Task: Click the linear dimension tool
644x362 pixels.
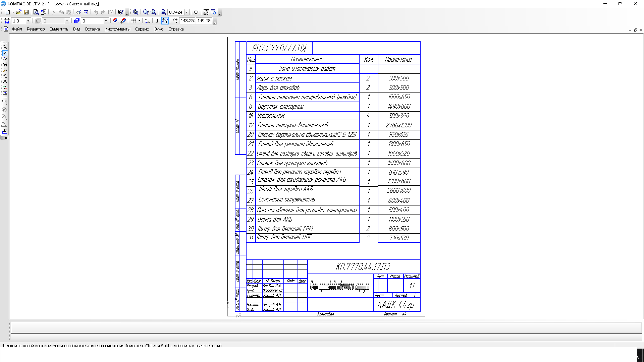Action: (x=4, y=102)
